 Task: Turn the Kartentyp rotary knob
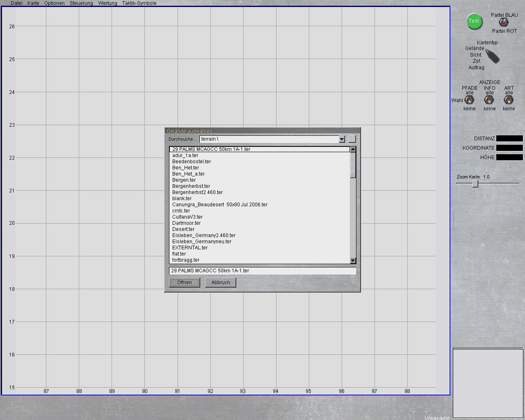[493, 56]
